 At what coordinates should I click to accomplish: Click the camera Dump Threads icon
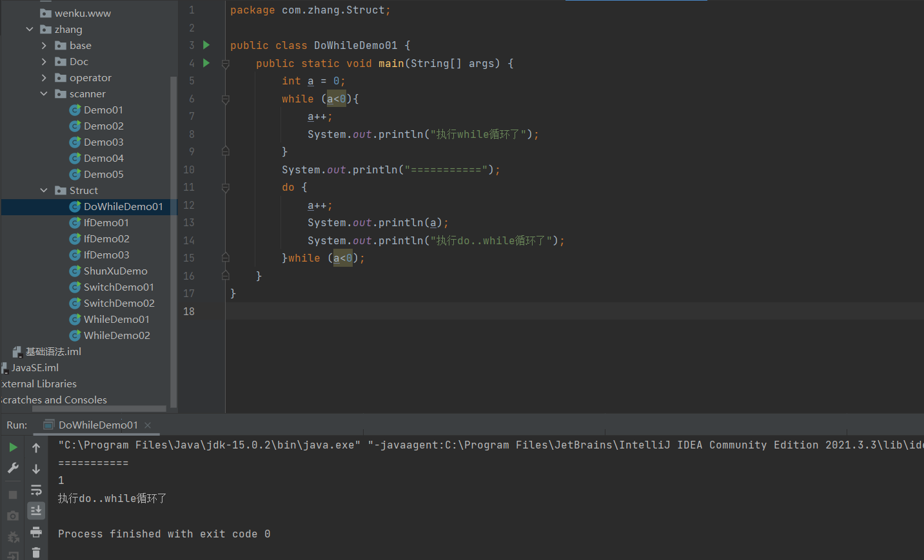13,516
